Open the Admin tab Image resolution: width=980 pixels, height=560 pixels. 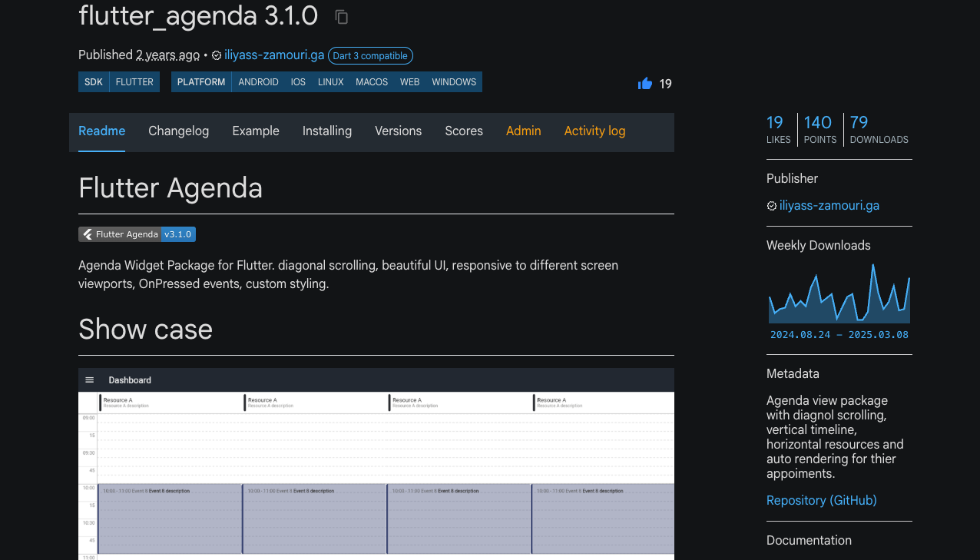click(x=524, y=131)
